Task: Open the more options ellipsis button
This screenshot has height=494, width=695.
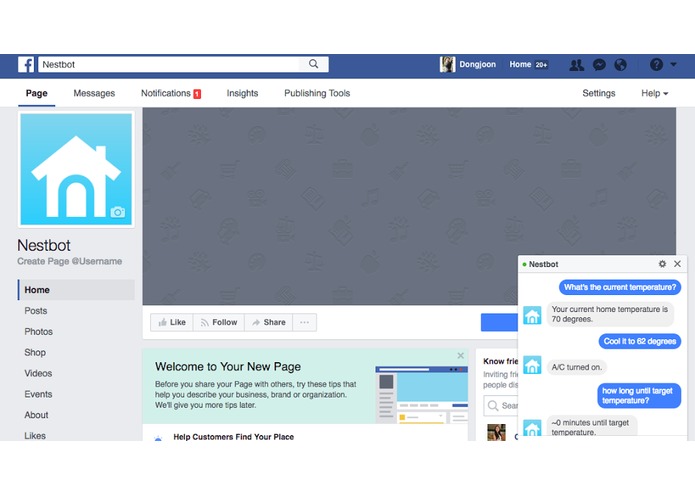Action: 305,322
